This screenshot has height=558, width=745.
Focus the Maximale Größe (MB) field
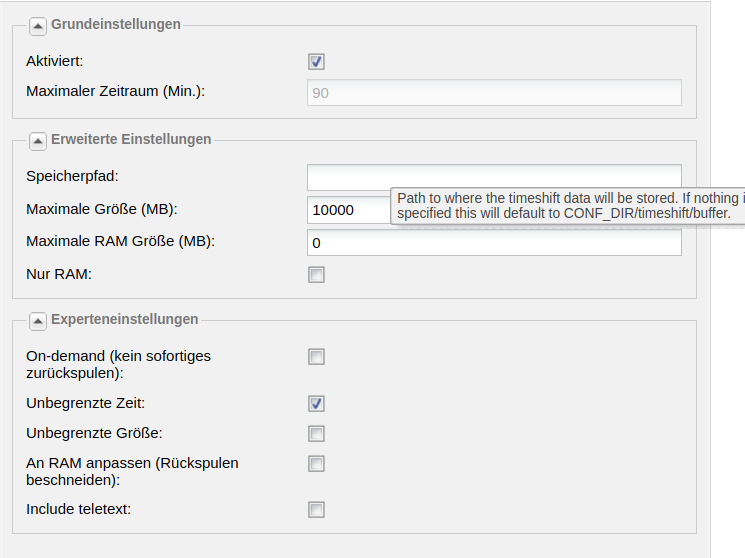[x=349, y=210]
